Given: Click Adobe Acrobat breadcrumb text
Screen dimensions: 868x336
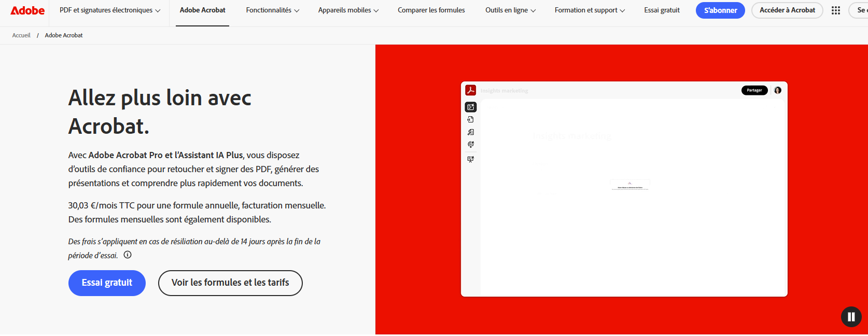Looking at the screenshot, I should point(64,35).
